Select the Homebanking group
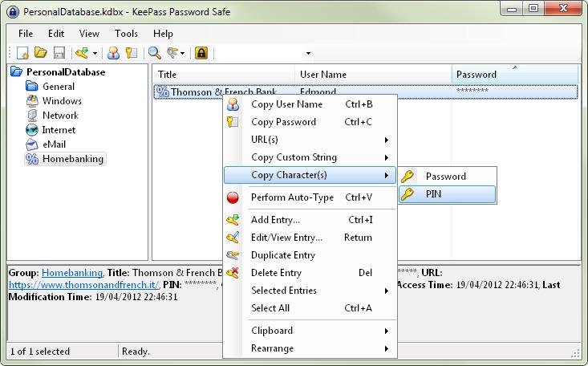Screen dimensions: 588x366 73,159
